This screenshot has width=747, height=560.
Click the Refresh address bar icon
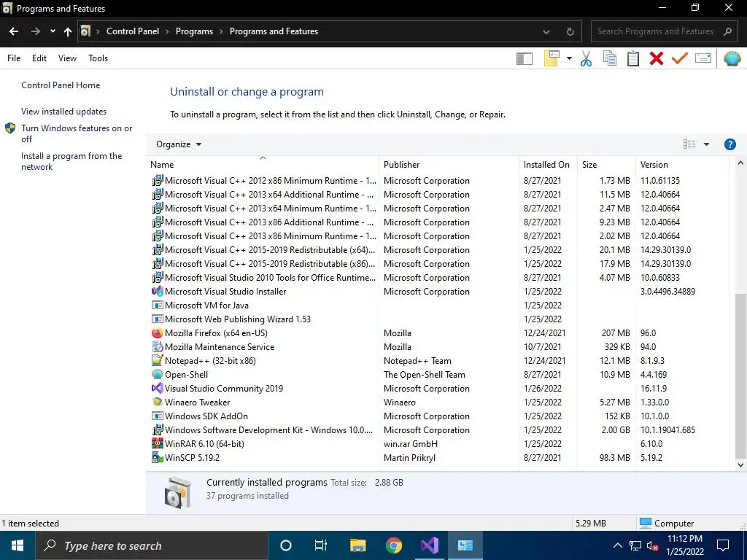[x=570, y=32]
